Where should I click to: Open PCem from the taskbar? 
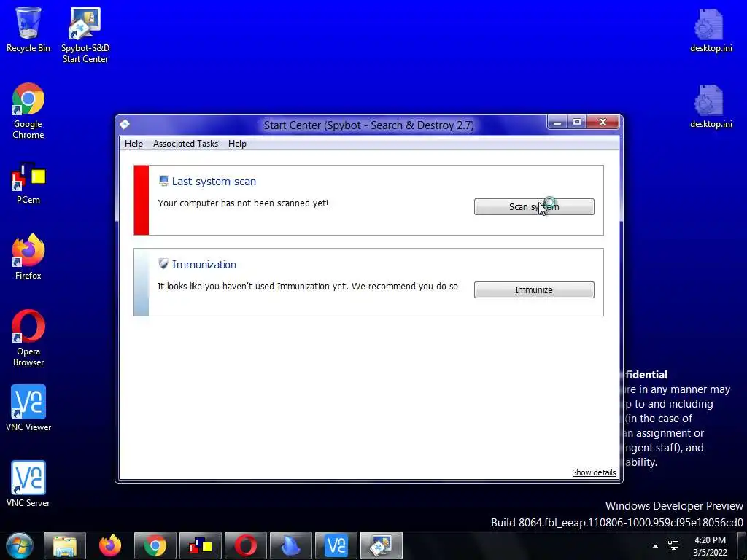(x=201, y=545)
